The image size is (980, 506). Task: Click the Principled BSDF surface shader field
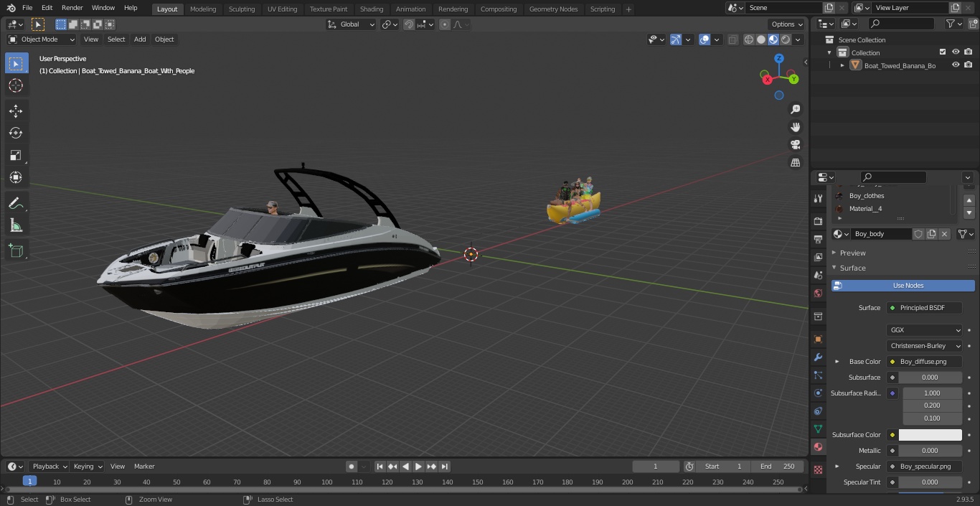[925, 308]
